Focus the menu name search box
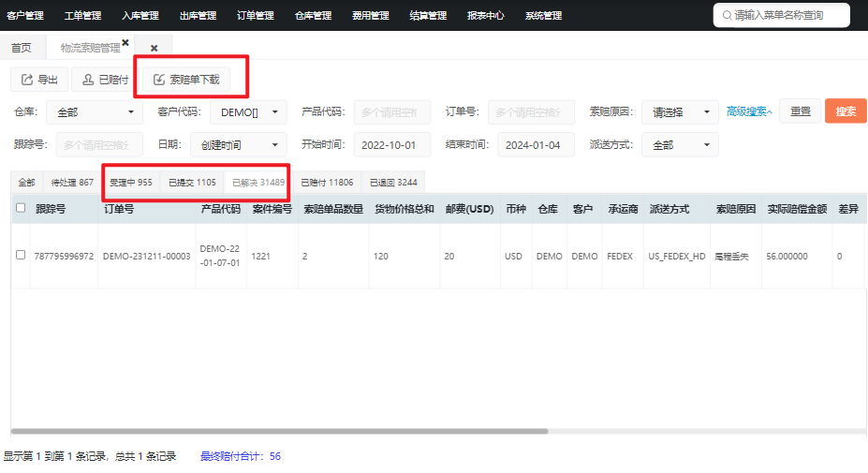The width and height of the screenshot is (868, 473). 782,16
